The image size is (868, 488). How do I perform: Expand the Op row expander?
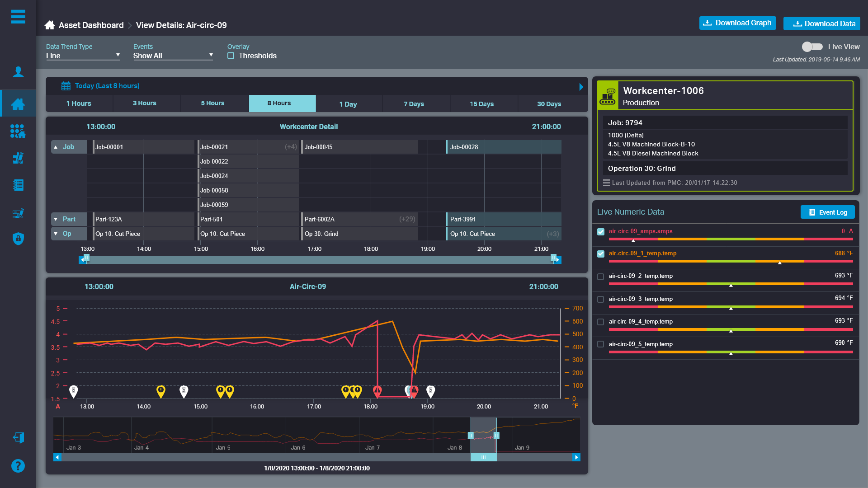click(x=56, y=234)
